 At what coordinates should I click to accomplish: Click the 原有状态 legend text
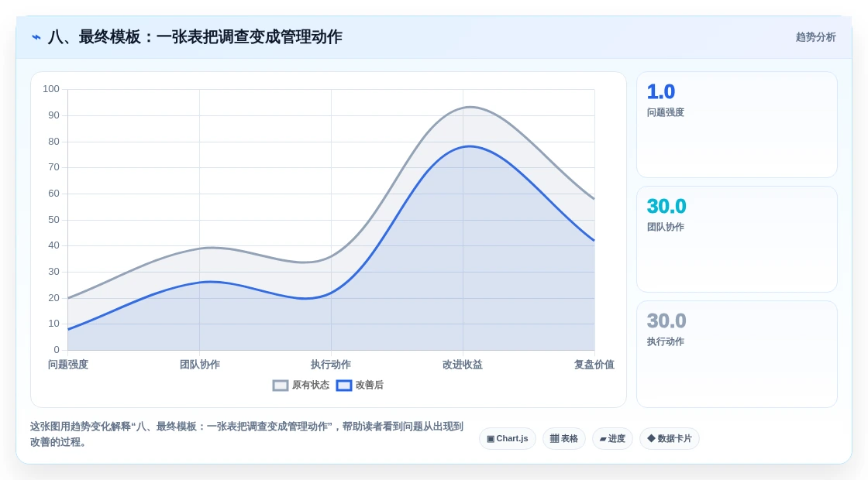(x=311, y=385)
